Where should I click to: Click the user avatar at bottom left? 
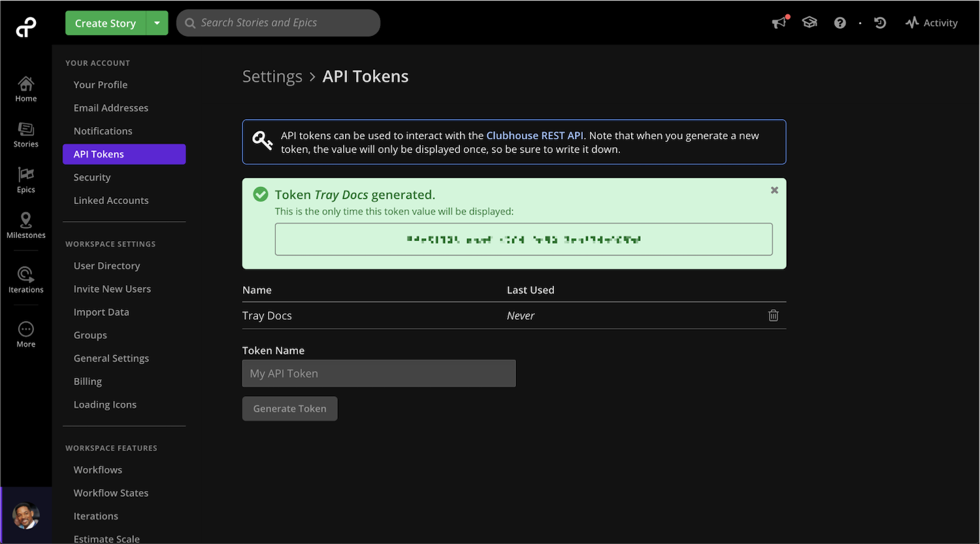click(x=26, y=516)
